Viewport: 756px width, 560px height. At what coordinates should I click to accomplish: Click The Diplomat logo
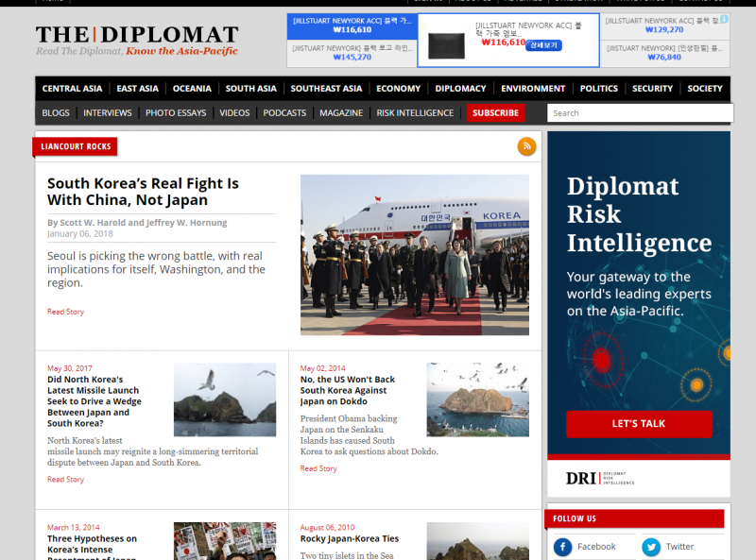[137, 41]
